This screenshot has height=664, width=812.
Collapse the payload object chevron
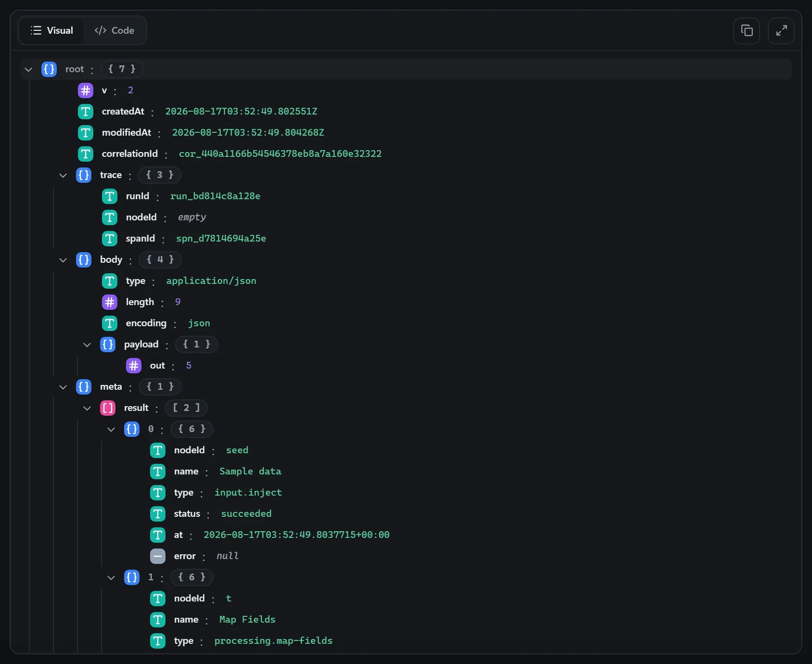click(x=87, y=345)
